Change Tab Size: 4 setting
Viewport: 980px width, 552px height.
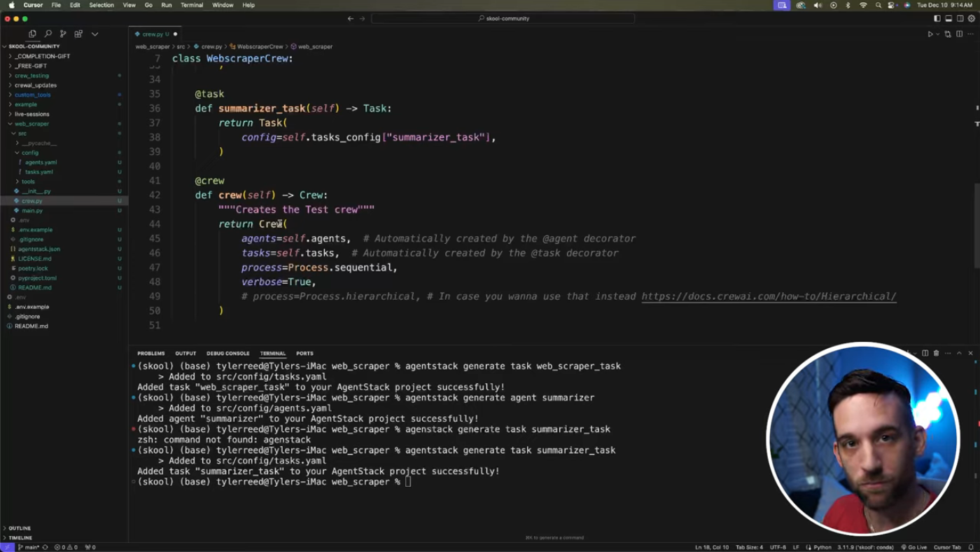pos(750,547)
